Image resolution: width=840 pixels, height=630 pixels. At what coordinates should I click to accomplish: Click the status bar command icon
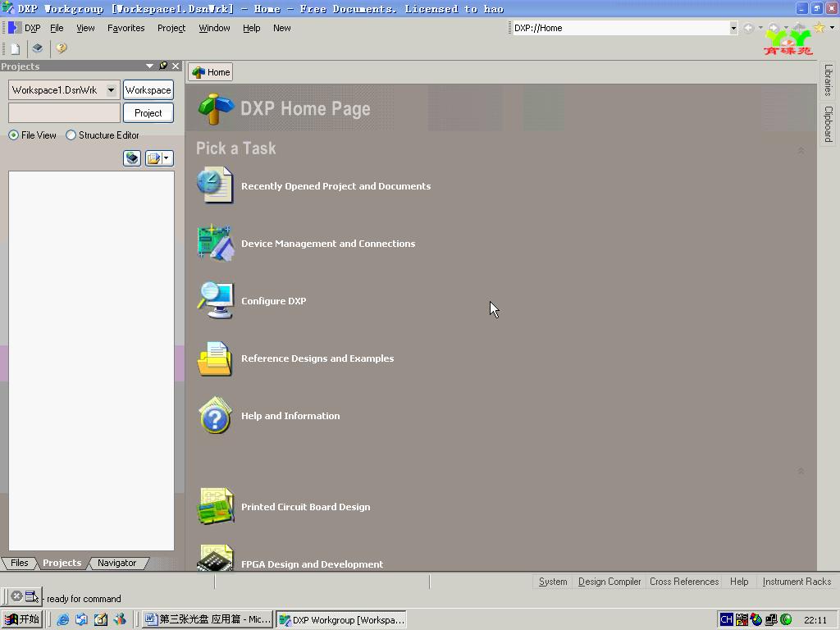tap(32, 596)
